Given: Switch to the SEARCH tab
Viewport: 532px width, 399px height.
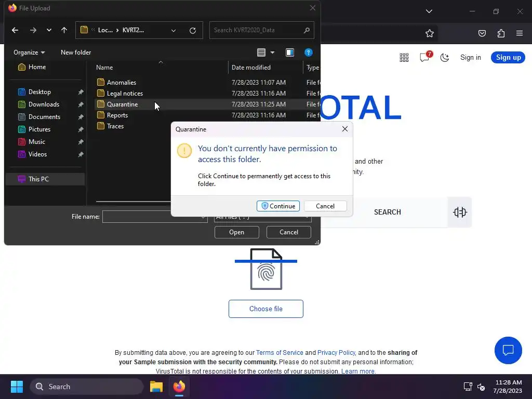Looking at the screenshot, I should pyautogui.click(x=387, y=212).
